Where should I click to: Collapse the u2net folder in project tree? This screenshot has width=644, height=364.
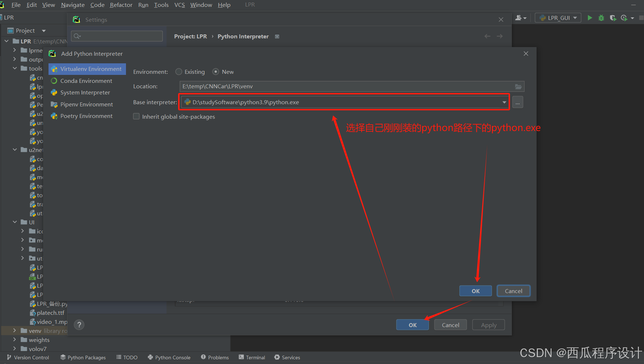click(15, 149)
